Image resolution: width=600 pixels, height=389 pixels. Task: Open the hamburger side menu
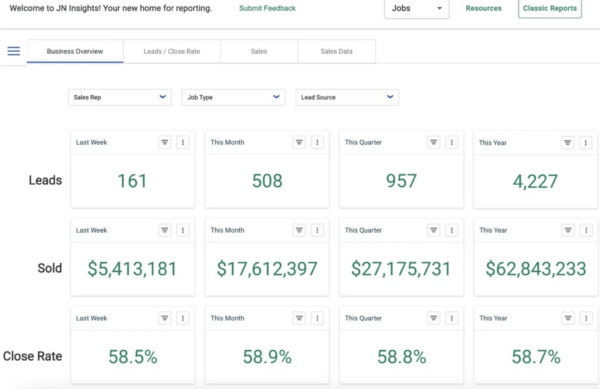14,51
